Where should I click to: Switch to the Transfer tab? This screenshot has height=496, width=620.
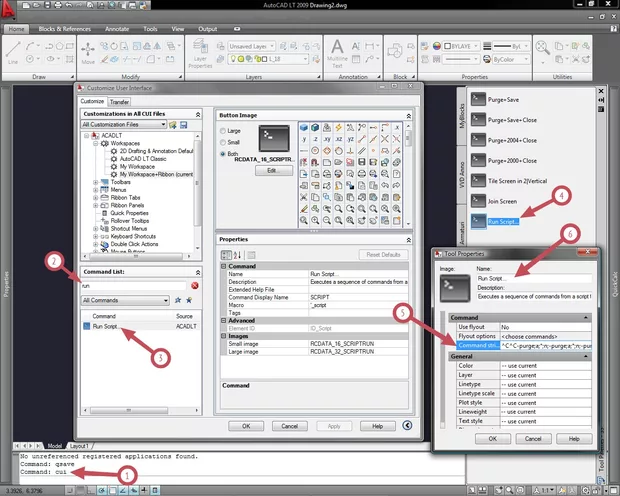click(x=119, y=101)
